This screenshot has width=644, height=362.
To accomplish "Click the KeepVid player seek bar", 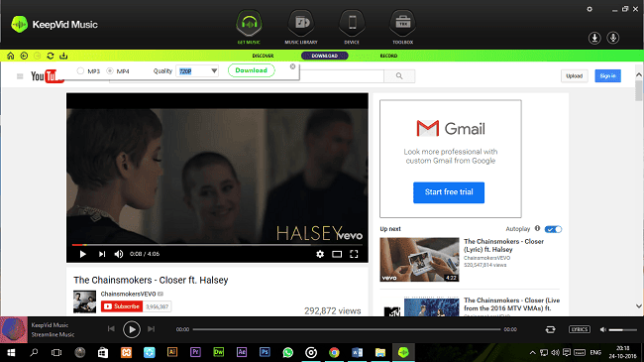I will point(347,329).
